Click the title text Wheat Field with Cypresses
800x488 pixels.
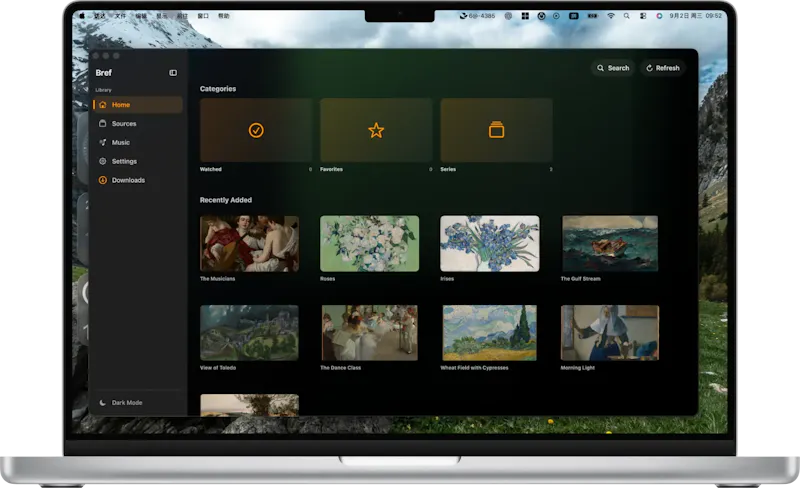coord(474,368)
